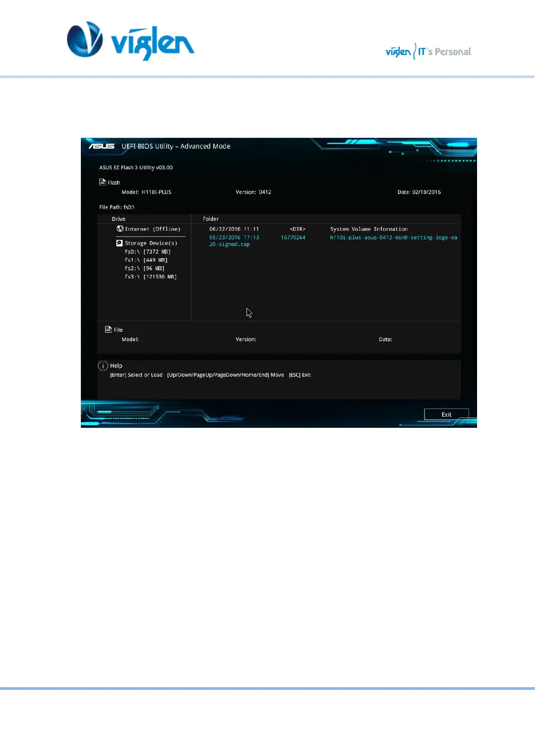Select drive fs1:\ [449 MB]

pyautogui.click(x=146, y=260)
